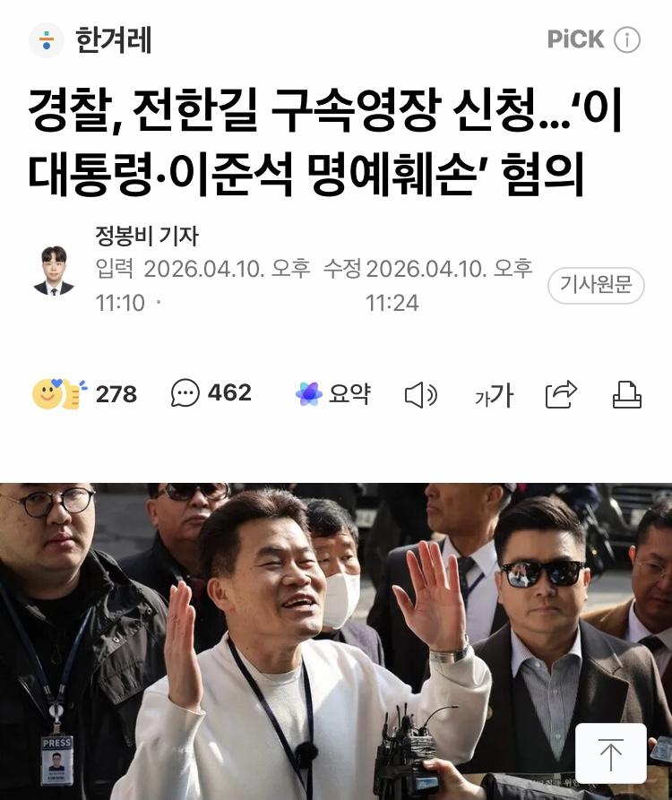Open the 요약 summary label
The width and height of the screenshot is (672, 800).
349,394
